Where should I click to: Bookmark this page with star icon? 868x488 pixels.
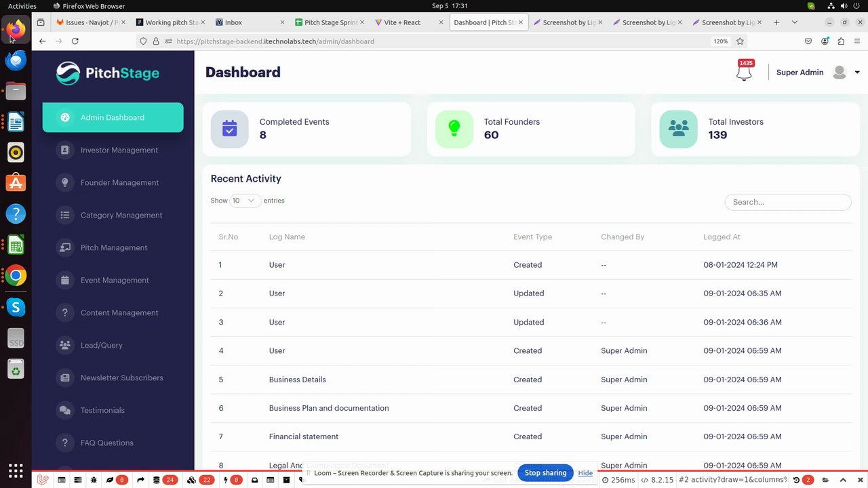click(x=740, y=41)
